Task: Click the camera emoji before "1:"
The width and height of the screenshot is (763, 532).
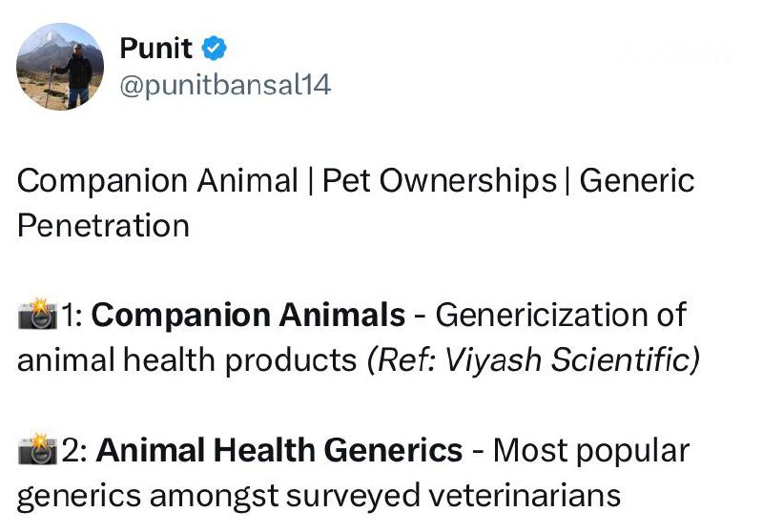Action: point(37,316)
